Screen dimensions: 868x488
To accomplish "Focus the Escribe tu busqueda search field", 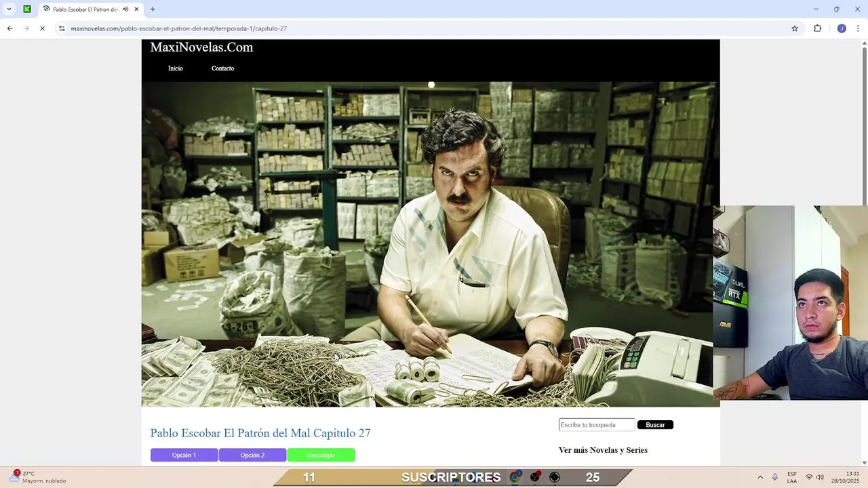I will click(597, 425).
